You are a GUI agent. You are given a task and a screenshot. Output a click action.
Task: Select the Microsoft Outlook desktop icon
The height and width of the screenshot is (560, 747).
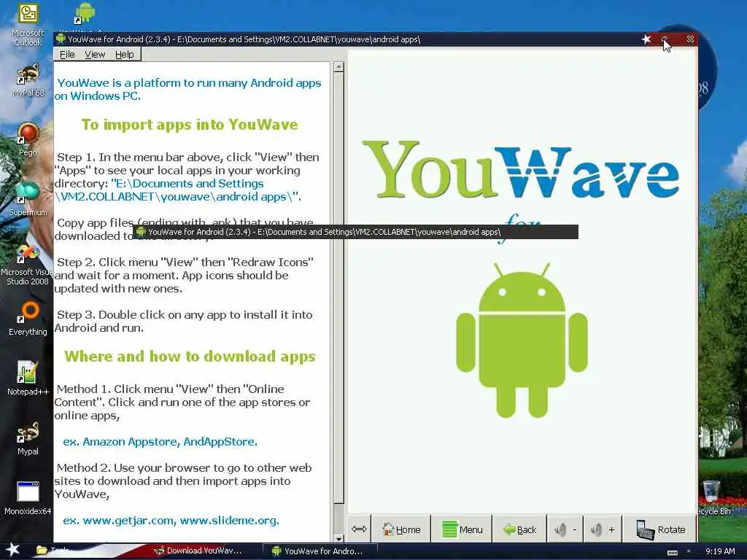(28, 25)
